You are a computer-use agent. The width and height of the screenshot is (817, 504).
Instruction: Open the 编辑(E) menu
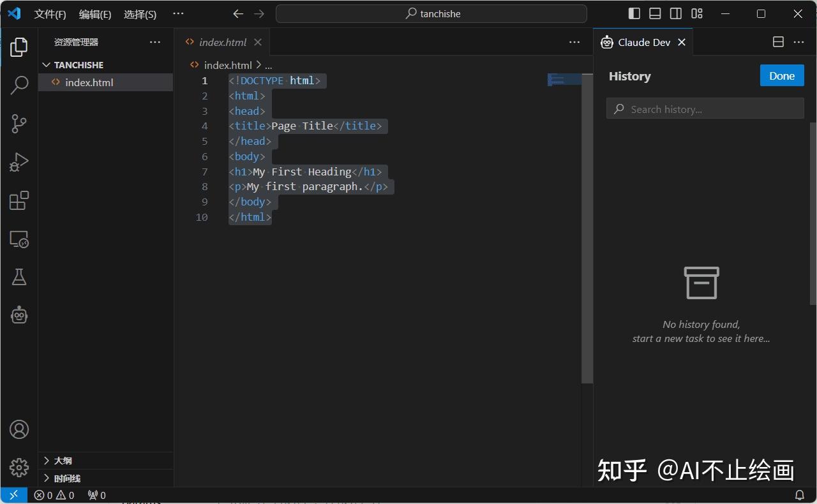click(95, 14)
